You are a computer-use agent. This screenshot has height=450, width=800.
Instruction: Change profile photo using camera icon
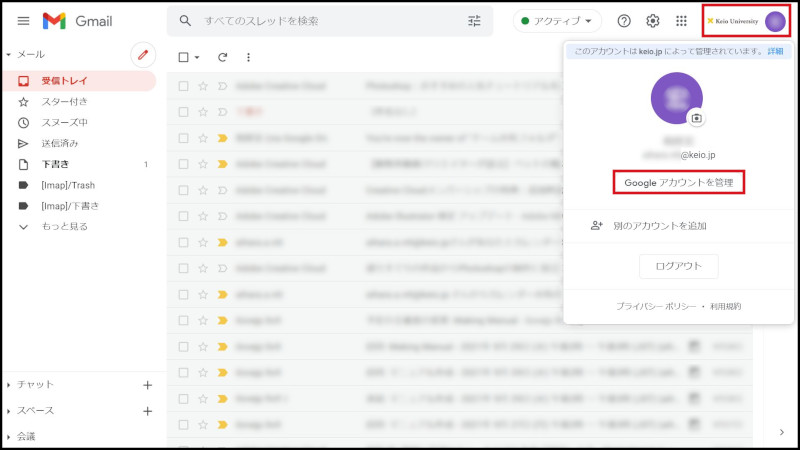pyautogui.click(x=696, y=118)
